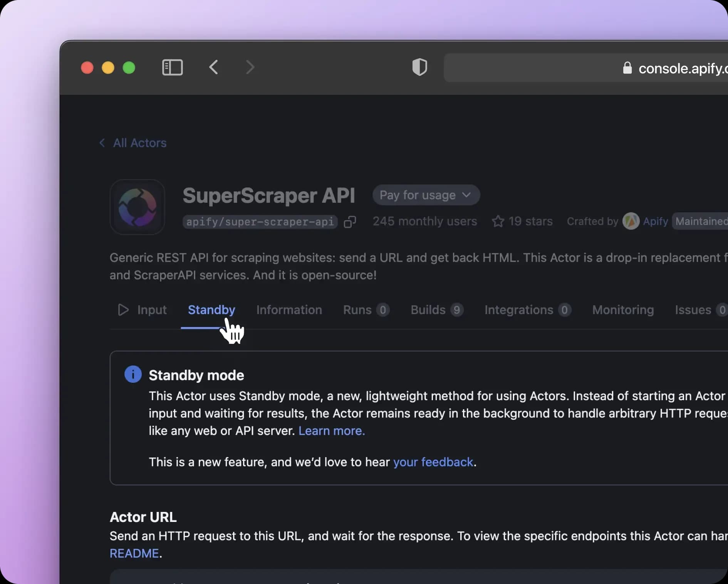Open the Runs tab

tap(366, 310)
